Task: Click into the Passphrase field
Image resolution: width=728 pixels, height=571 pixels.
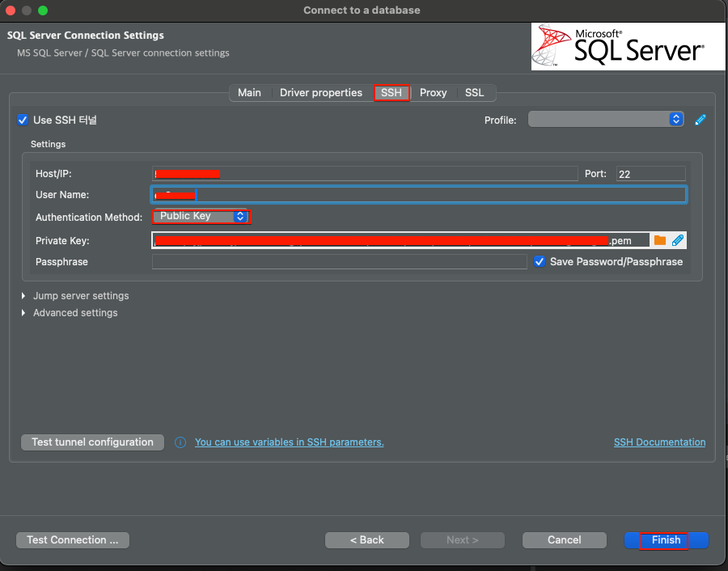Action: [x=339, y=262]
